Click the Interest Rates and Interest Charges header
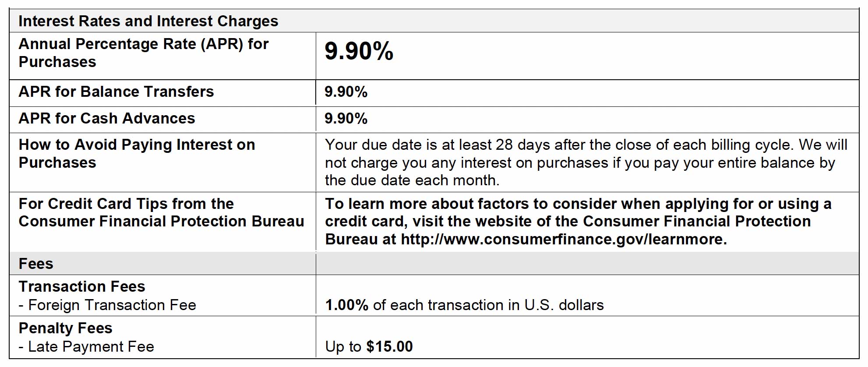868x367 pixels. (148, 21)
